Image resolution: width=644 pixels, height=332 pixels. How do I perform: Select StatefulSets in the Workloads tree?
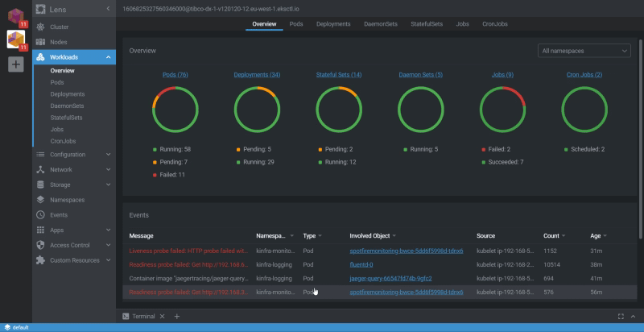[68, 117]
